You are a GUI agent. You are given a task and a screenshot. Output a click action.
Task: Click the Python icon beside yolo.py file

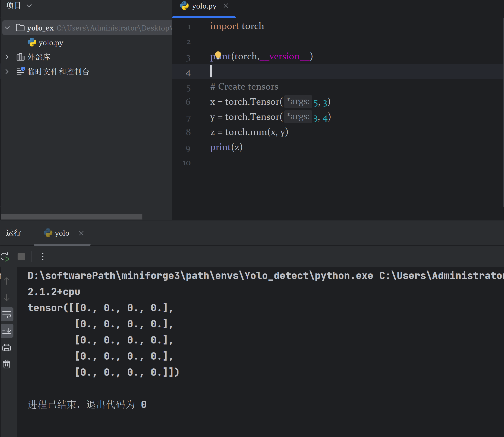point(32,42)
